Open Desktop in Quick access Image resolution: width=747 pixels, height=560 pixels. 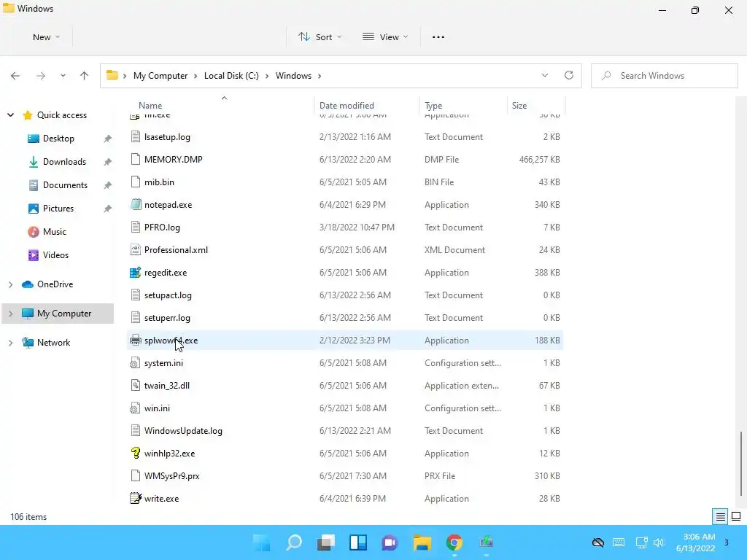[x=58, y=139]
